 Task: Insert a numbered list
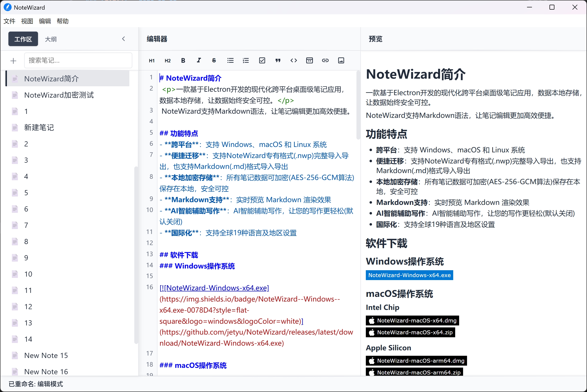pyautogui.click(x=246, y=60)
